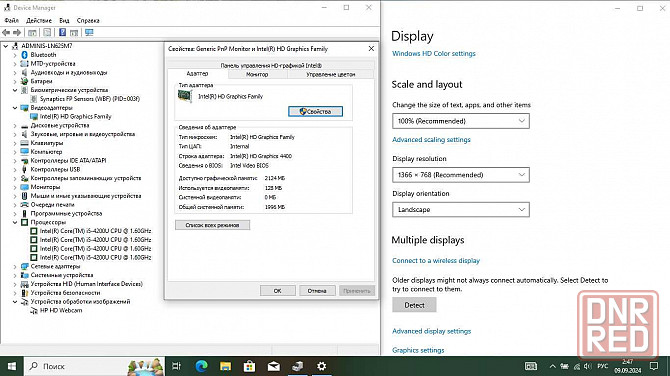
Task: Switch to the Управление цветом tab
Action: point(330,74)
